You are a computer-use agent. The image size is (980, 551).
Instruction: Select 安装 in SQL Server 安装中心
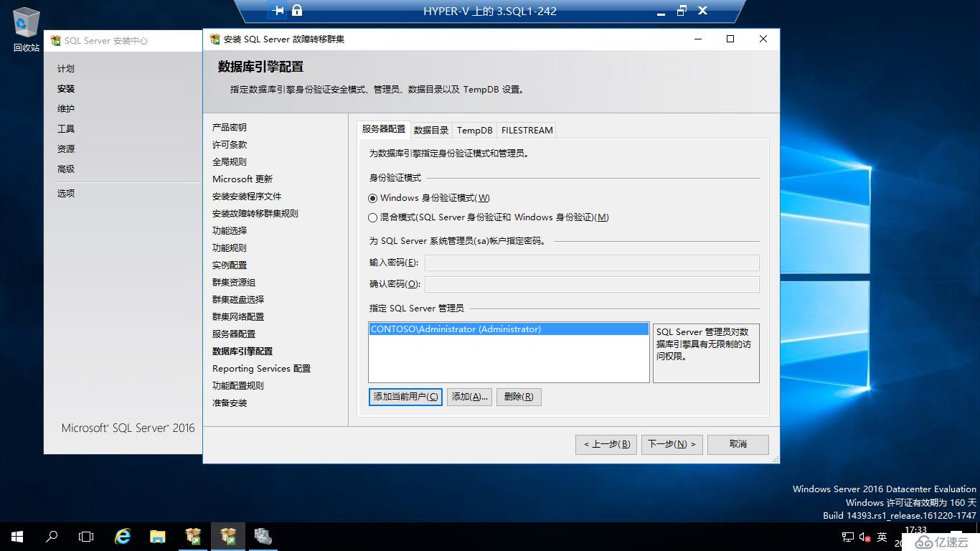point(66,89)
